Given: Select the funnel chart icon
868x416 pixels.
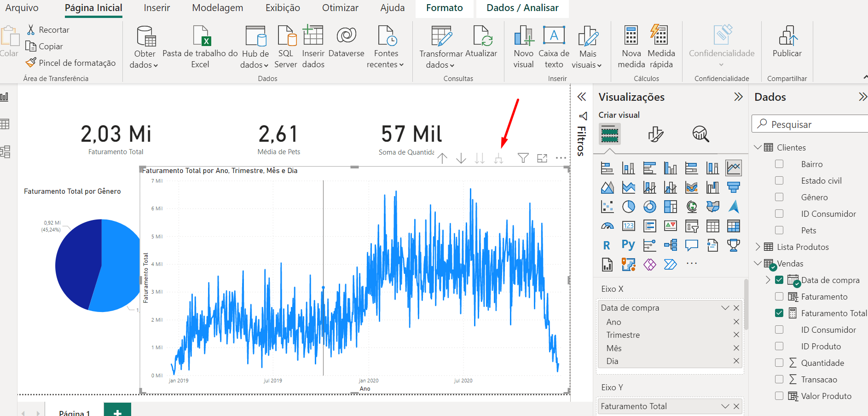Looking at the screenshot, I should tap(734, 187).
